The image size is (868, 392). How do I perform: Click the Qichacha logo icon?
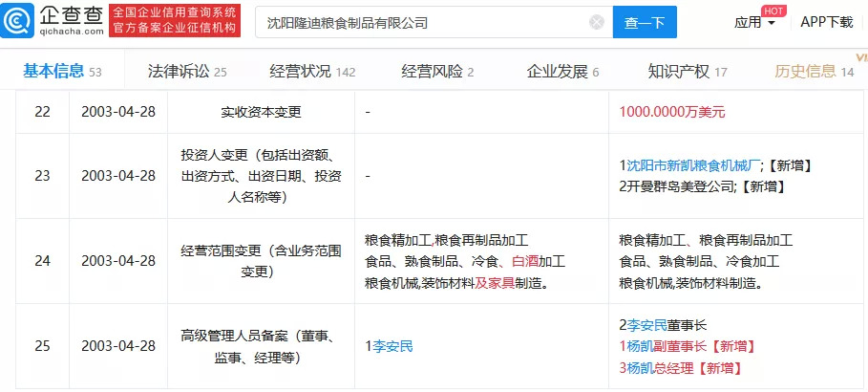pyautogui.click(x=23, y=21)
